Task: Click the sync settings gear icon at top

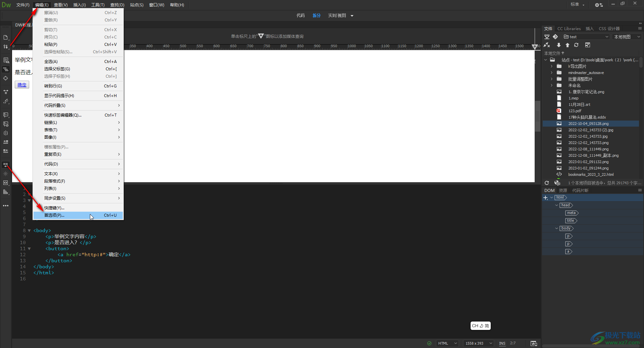Action: tap(599, 5)
